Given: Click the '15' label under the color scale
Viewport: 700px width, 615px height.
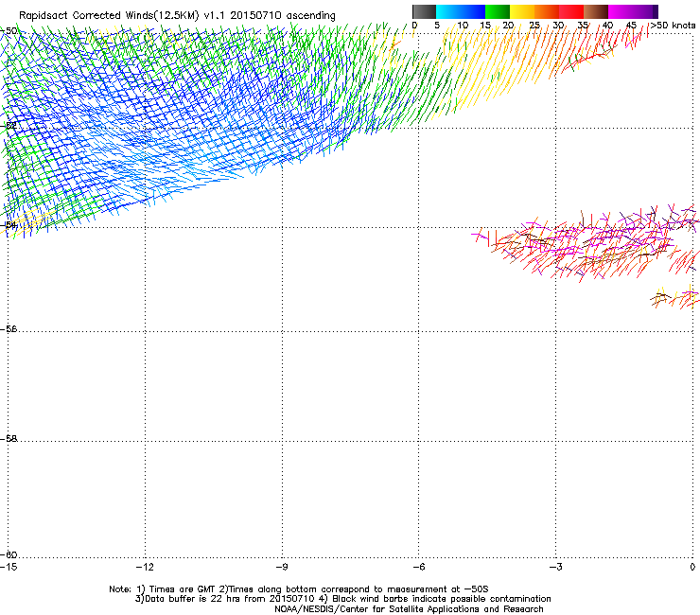Looking at the screenshot, I should point(485,26).
